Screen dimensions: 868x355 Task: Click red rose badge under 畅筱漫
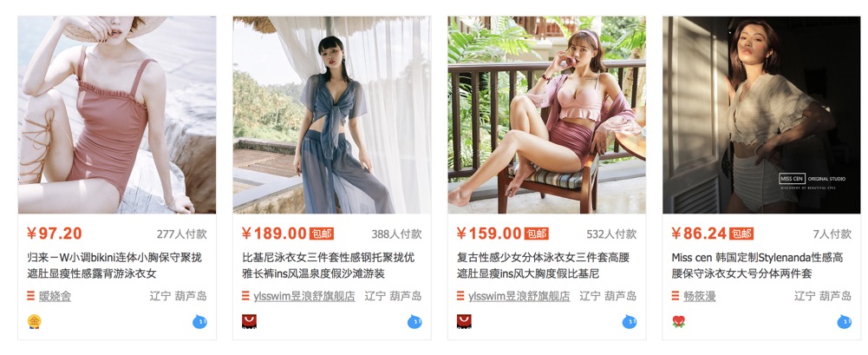click(x=679, y=321)
